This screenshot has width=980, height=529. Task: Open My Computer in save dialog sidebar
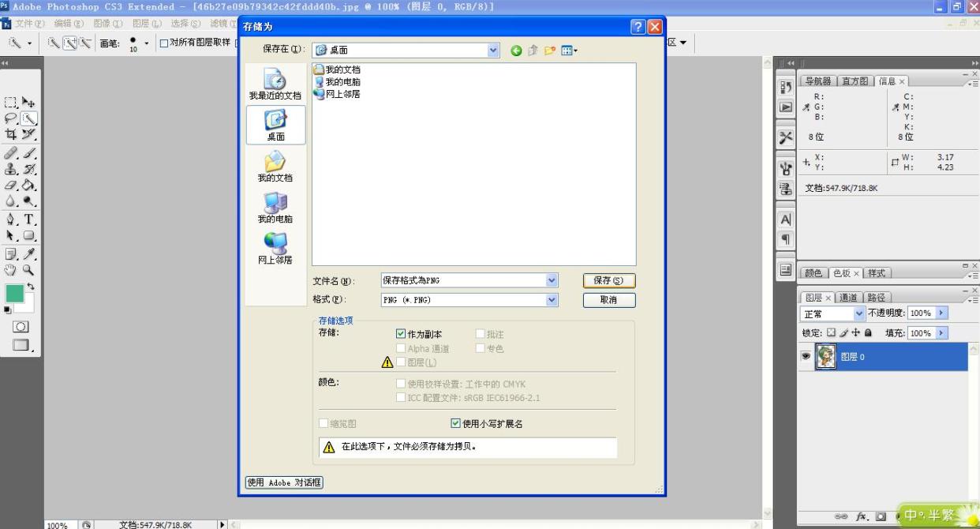pyautogui.click(x=275, y=208)
